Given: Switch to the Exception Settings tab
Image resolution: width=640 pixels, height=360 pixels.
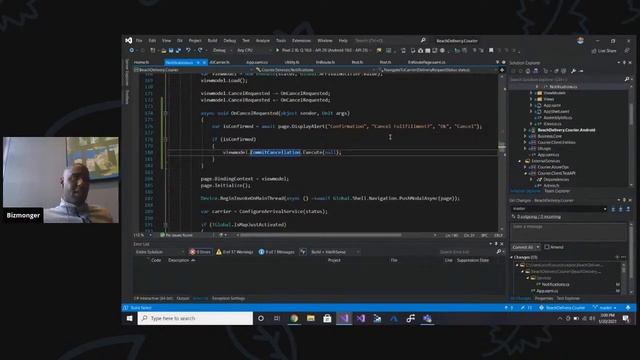Looking at the screenshot, I should click(228, 298).
